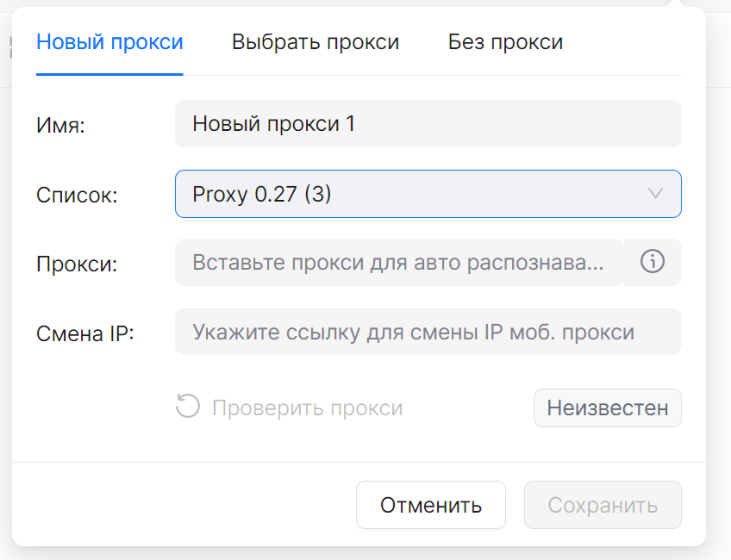The width and height of the screenshot is (731, 560).
Task: Click the blue underline beneath Новый прокси
Action: tap(109, 74)
